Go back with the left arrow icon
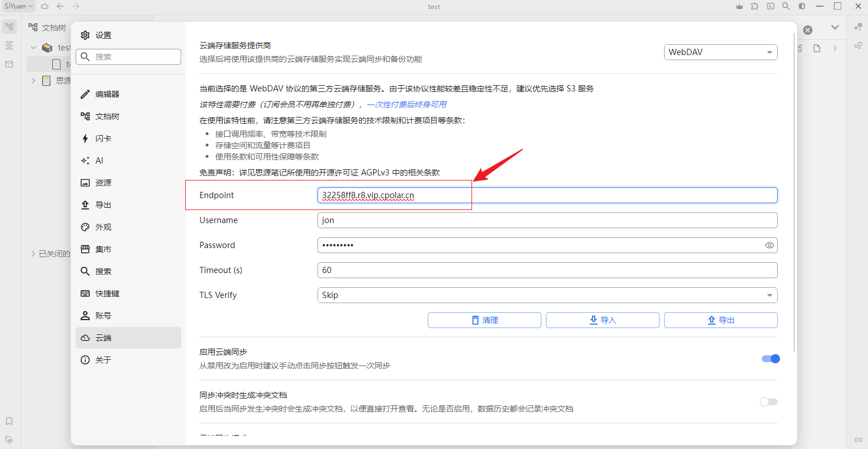The image size is (868, 449). (60, 6)
